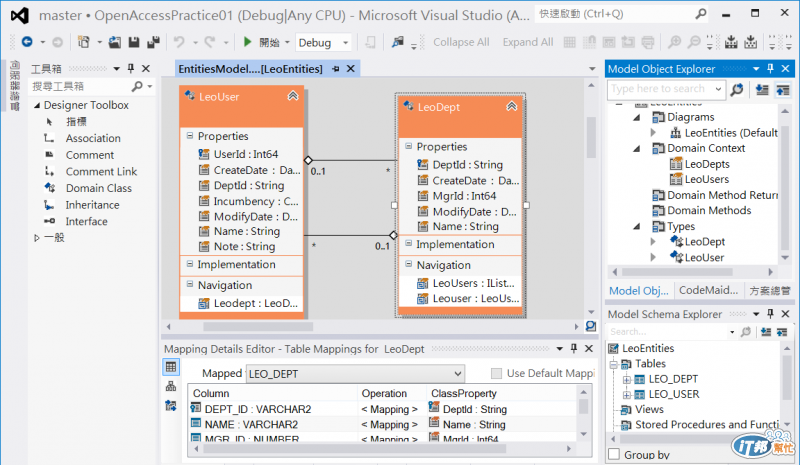
Task: Collapse the LeoUser class with chevron icon
Action: (x=293, y=95)
